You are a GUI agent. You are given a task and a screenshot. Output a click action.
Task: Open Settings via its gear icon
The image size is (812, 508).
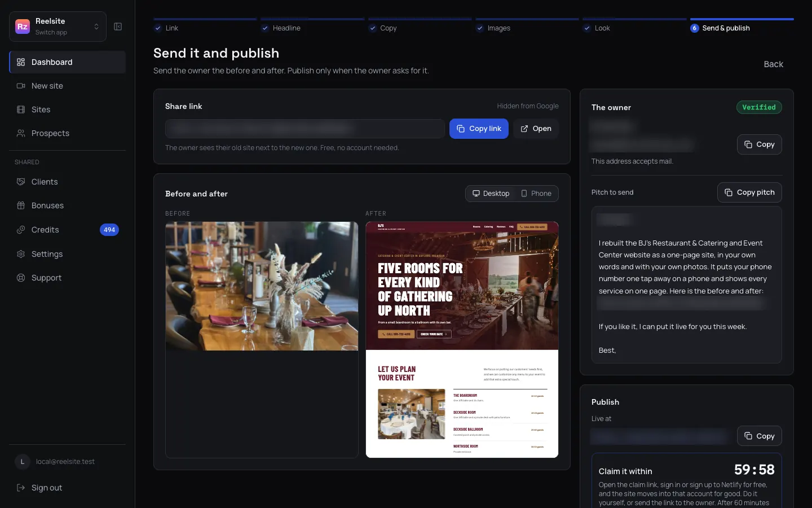21,254
